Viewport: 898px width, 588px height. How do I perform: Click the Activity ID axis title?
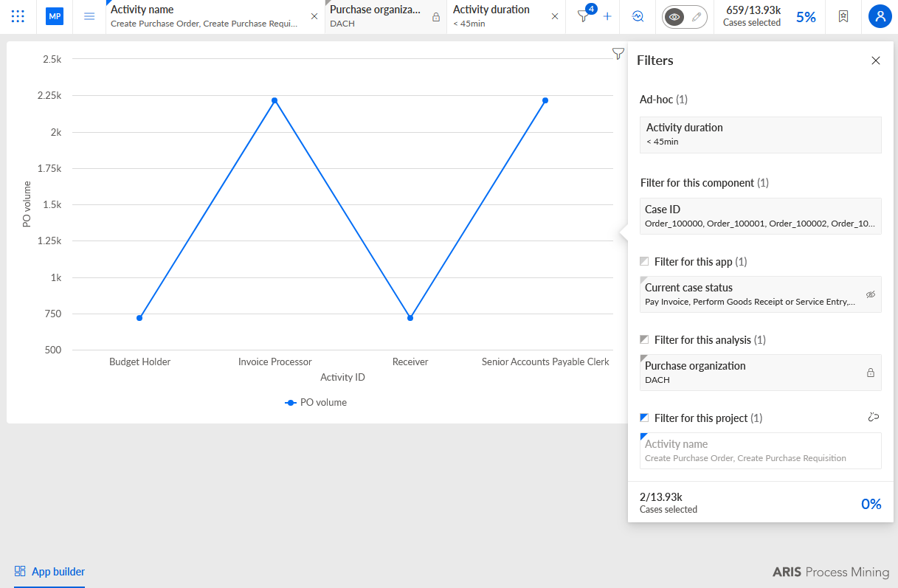tap(342, 377)
